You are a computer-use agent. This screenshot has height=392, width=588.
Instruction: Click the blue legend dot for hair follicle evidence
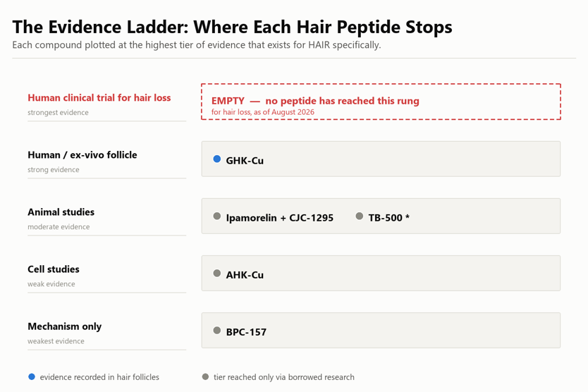click(32, 376)
